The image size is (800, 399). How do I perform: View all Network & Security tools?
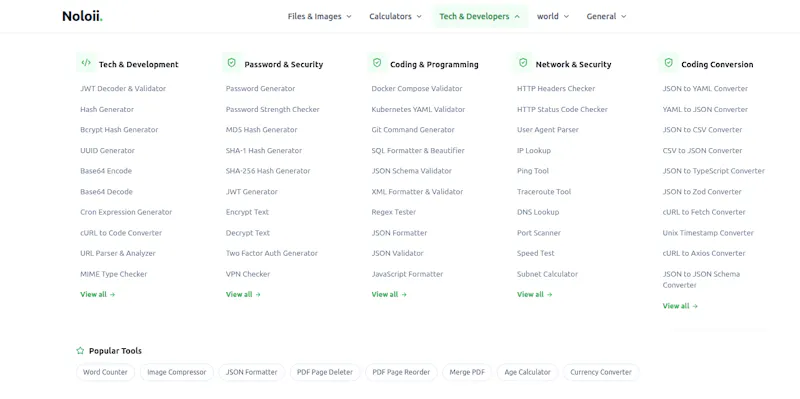pyautogui.click(x=534, y=294)
